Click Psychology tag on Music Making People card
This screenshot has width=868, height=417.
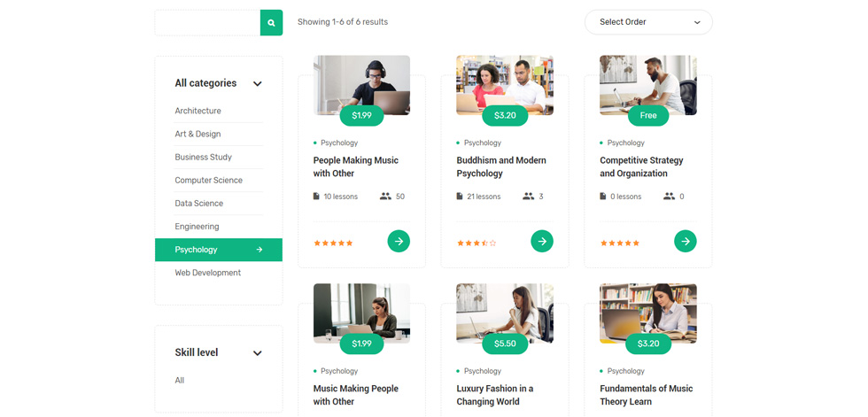click(x=339, y=371)
